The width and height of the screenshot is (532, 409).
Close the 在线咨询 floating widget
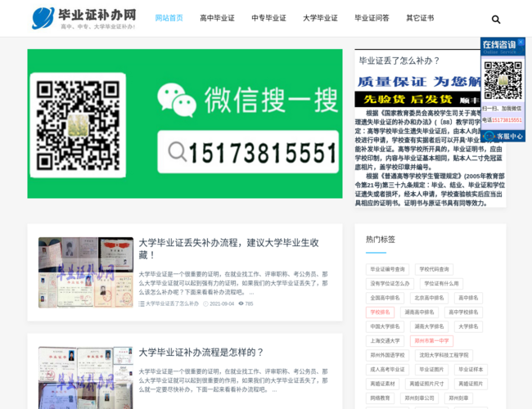[521, 42]
